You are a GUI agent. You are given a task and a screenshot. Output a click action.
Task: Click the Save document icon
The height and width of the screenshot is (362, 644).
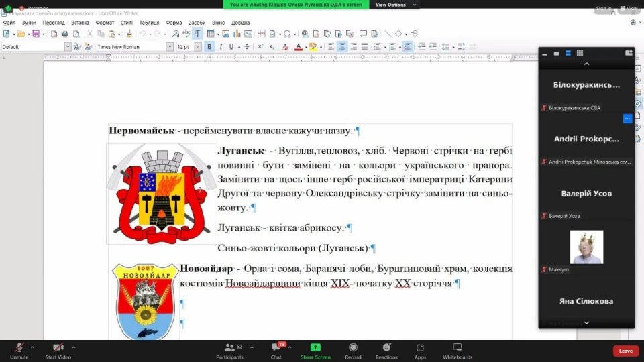(x=36, y=34)
